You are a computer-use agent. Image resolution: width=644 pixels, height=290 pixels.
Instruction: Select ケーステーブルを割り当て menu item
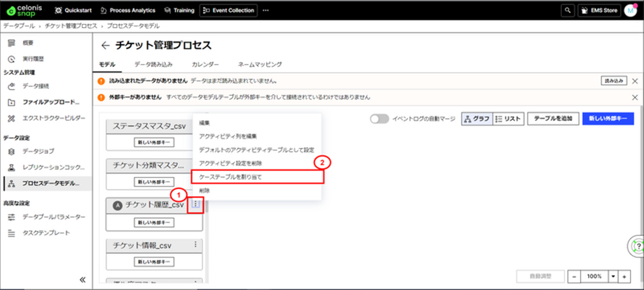[x=257, y=177]
